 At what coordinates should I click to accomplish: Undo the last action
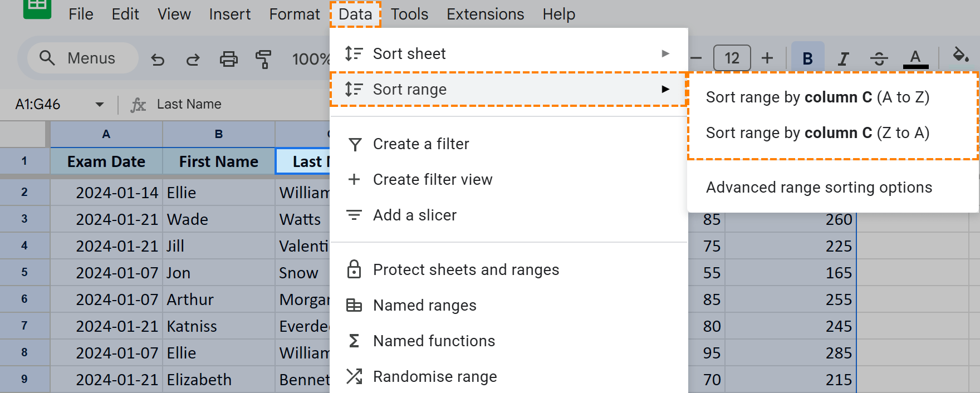pyautogui.click(x=158, y=58)
